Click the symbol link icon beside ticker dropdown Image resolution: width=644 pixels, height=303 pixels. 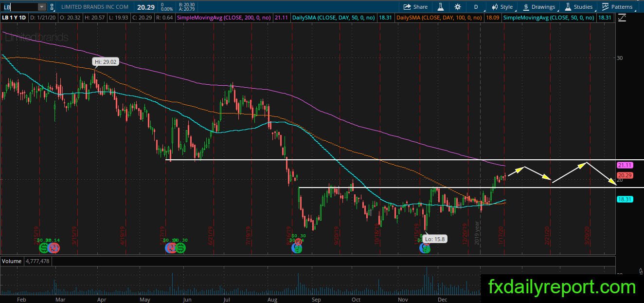click(54, 7)
